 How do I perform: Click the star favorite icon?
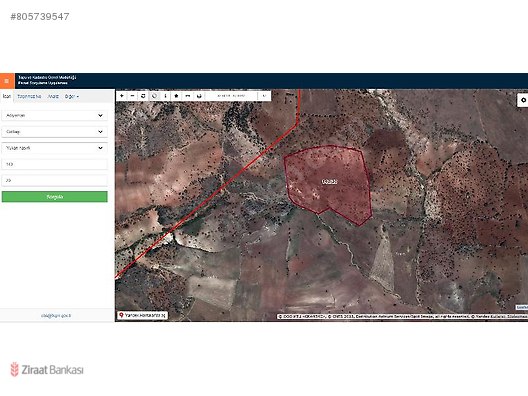pos(176,96)
